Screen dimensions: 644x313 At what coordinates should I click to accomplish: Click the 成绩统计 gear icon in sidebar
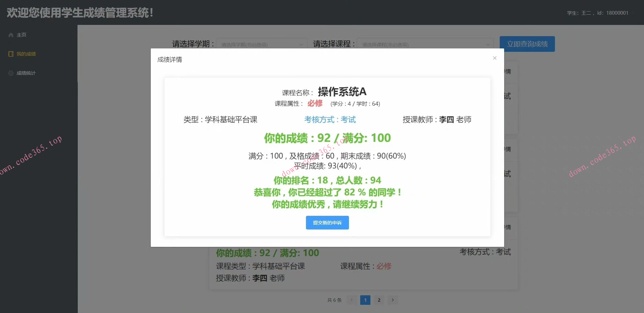click(10, 73)
